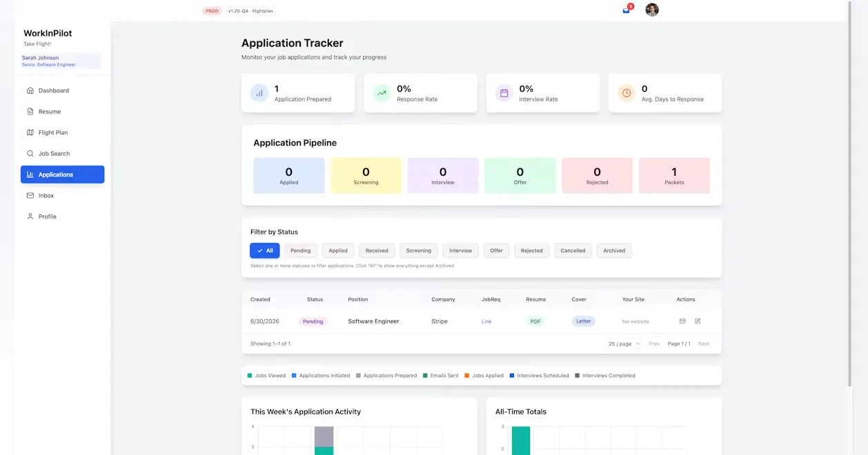Select the Screening pipeline card
Screen dimensions: 868x455
(366, 175)
